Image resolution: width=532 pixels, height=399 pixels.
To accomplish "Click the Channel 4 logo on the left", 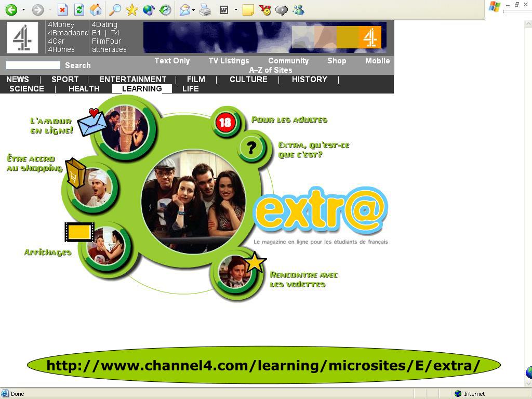I will tap(22, 37).
